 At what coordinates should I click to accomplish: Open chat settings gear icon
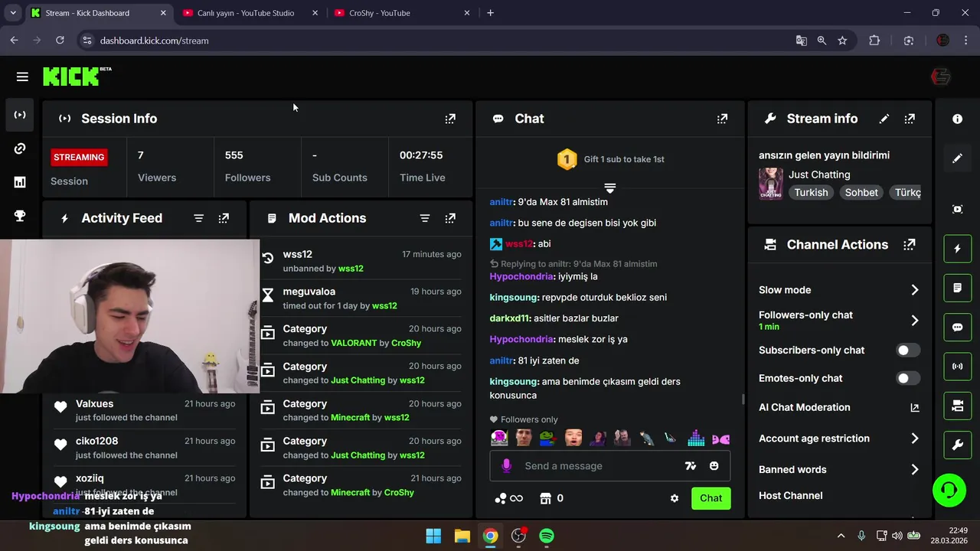click(x=675, y=498)
